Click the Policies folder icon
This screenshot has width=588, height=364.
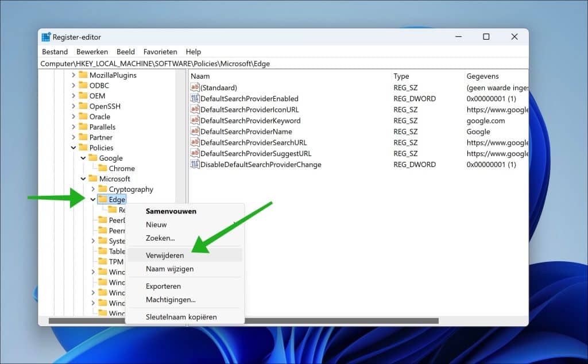point(83,148)
